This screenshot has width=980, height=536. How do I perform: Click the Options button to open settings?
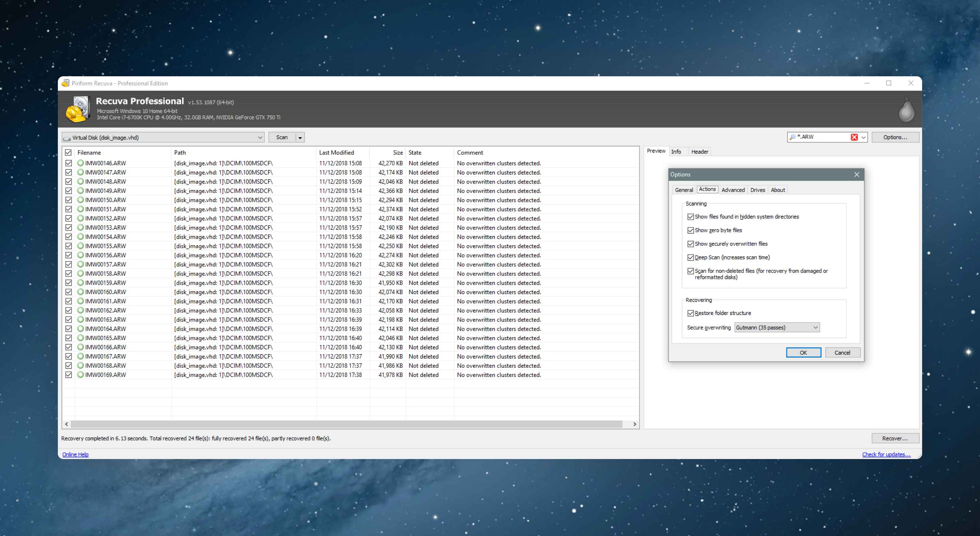[895, 137]
